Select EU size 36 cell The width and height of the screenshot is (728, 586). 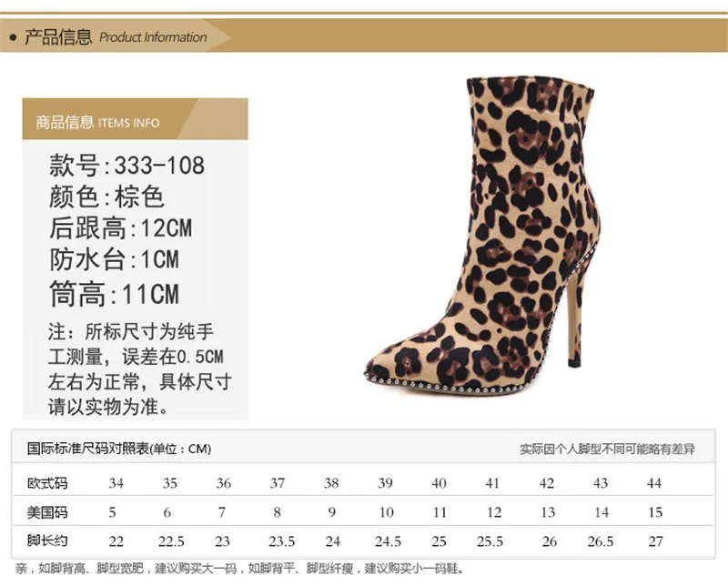tap(223, 483)
